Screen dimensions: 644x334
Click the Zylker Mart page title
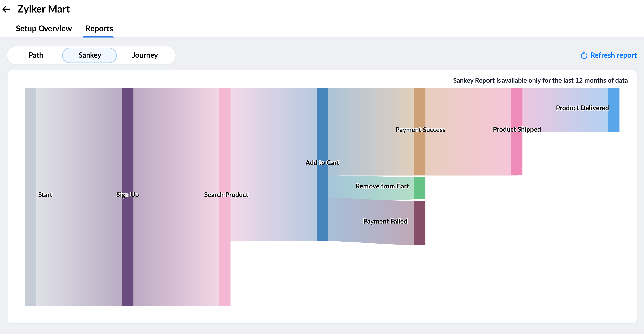coord(43,9)
